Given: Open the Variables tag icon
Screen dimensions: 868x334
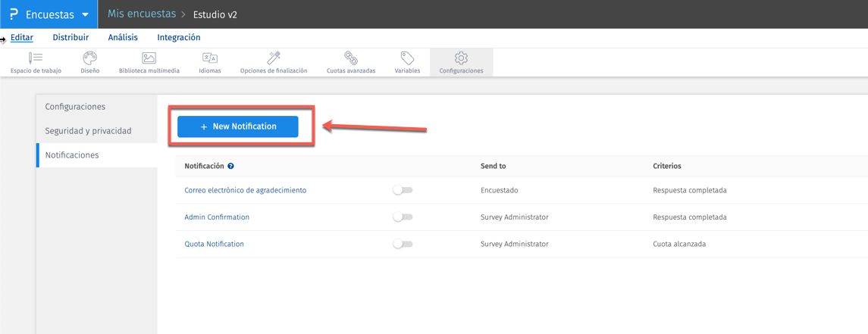Looking at the screenshot, I should tap(407, 58).
